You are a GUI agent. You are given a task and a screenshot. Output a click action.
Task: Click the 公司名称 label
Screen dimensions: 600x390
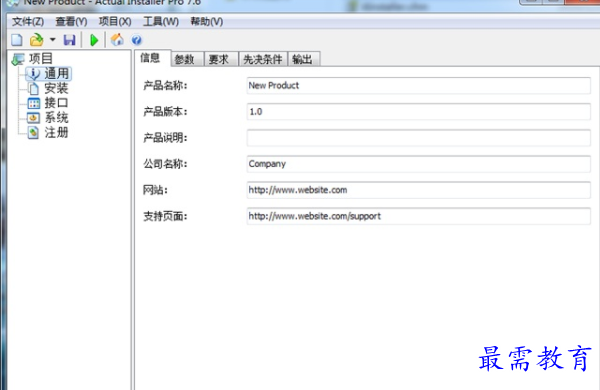click(165, 164)
